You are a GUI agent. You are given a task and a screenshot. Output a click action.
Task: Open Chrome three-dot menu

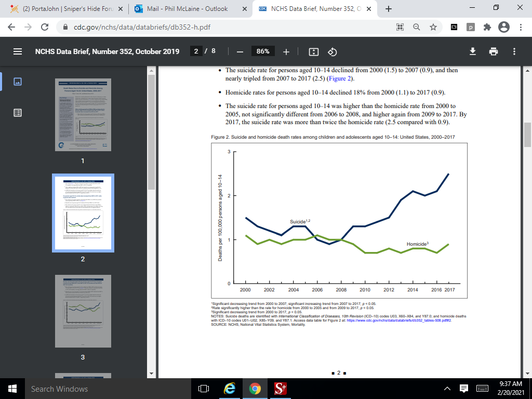tap(521, 27)
